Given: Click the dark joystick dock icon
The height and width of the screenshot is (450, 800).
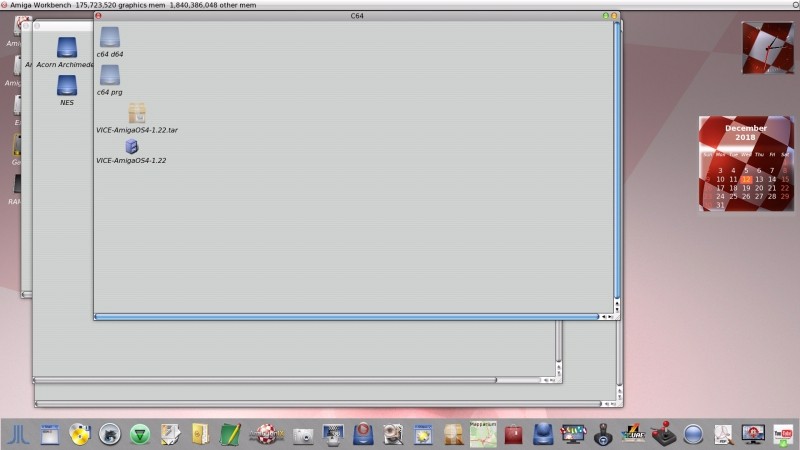Looking at the screenshot, I should tap(603, 435).
